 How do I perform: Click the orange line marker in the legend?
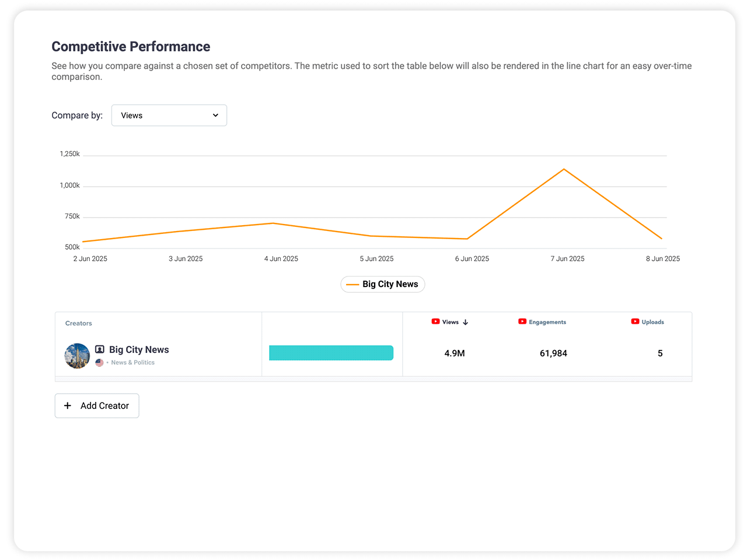352,285
